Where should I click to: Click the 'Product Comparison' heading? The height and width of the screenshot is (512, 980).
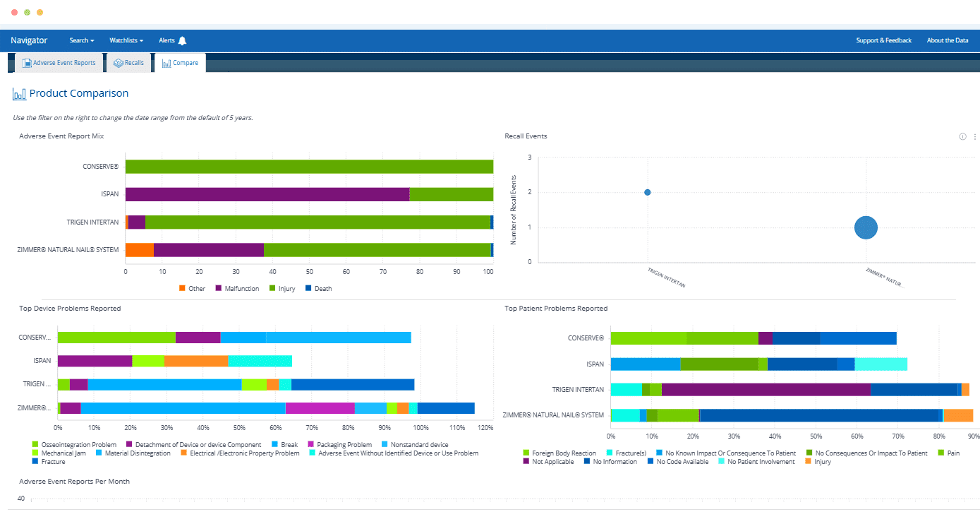(79, 93)
